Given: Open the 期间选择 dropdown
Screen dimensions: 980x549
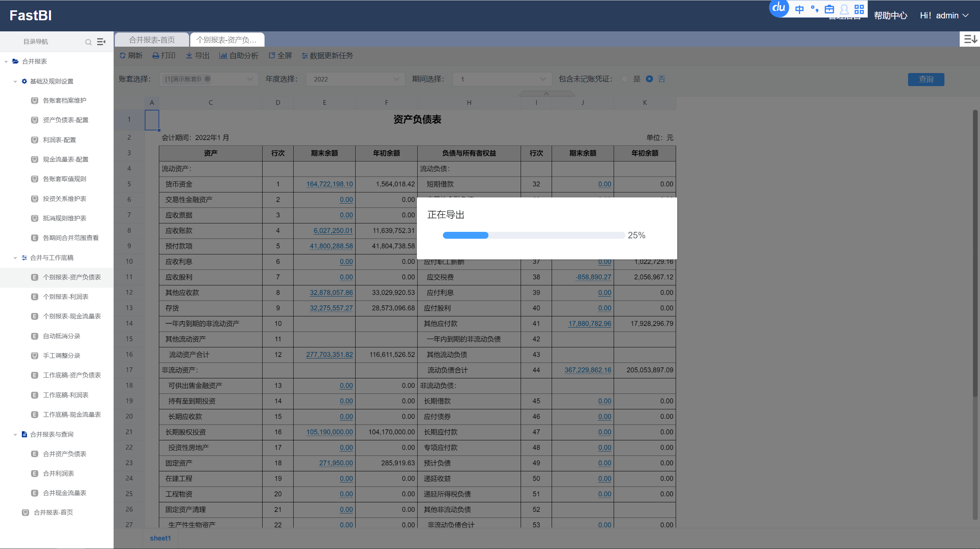Looking at the screenshot, I should coord(502,79).
